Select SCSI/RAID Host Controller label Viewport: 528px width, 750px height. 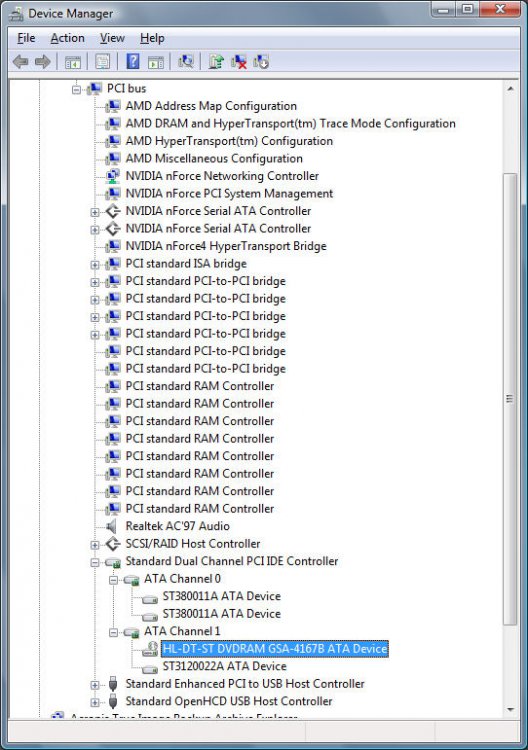coord(193,544)
